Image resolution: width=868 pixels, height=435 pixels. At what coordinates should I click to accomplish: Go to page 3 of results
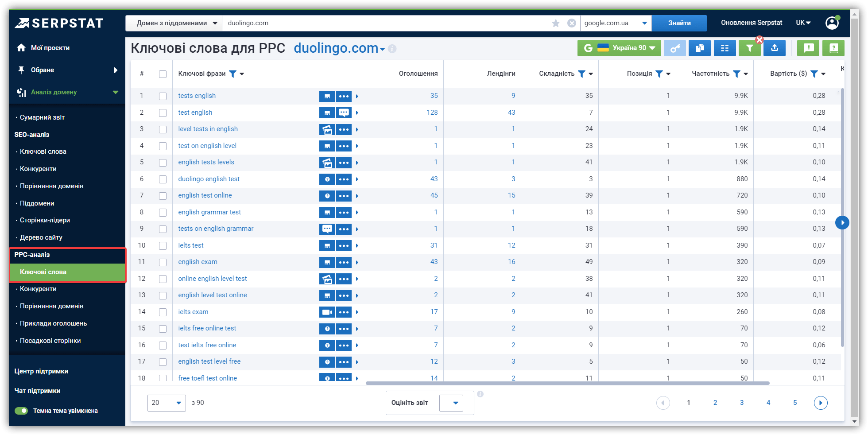pyautogui.click(x=742, y=403)
